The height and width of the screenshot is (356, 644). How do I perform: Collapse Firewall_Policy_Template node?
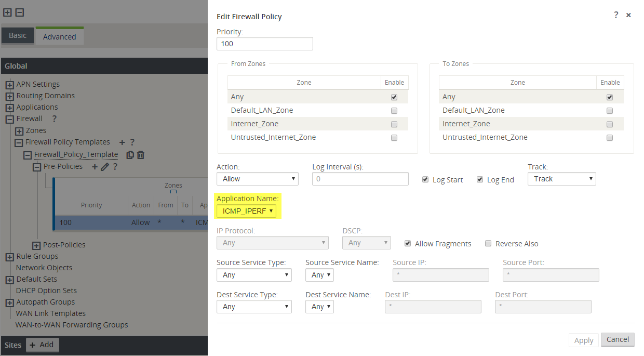pos(28,155)
